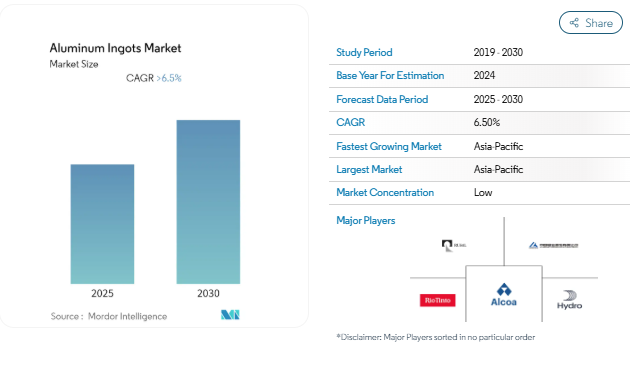Image resolution: width=631 pixels, height=366 pixels.
Task: Select the Alcoa logo
Action: click(504, 295)
